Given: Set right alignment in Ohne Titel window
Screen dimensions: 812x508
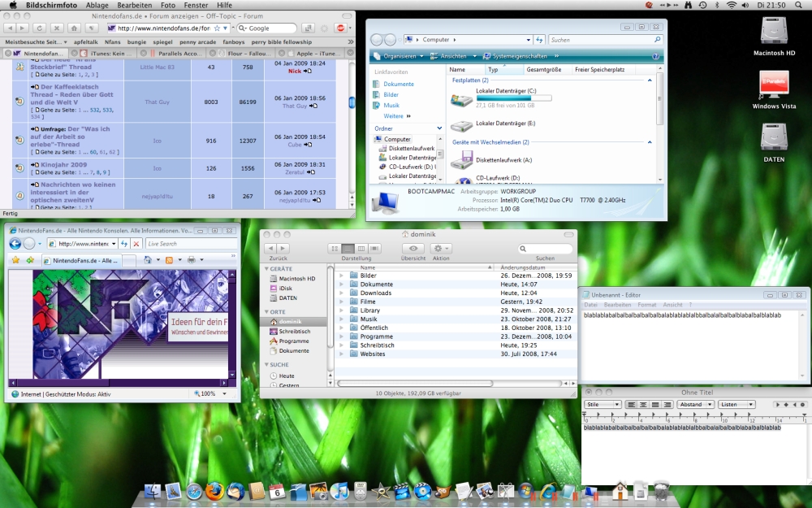Looking at the screenshot, I should point(667,404).
